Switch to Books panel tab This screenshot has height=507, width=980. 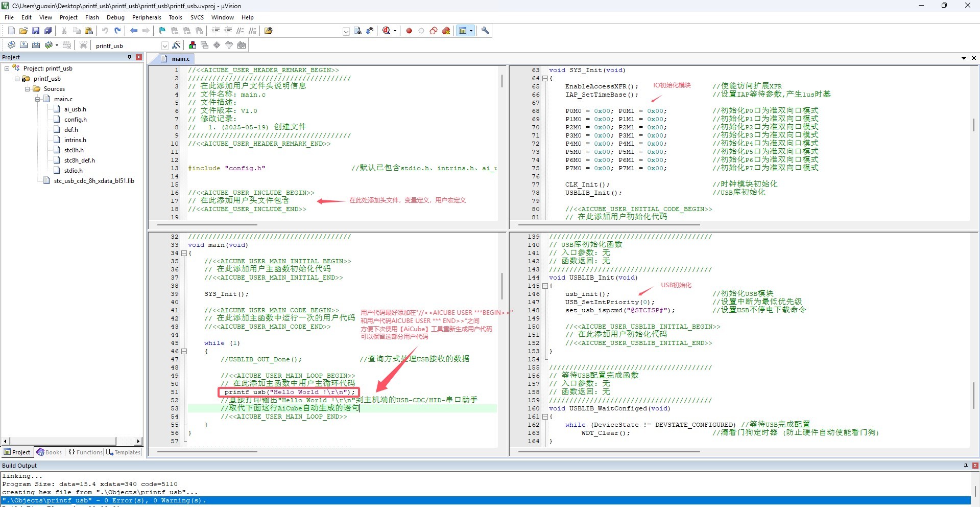(x=49, y=452)
